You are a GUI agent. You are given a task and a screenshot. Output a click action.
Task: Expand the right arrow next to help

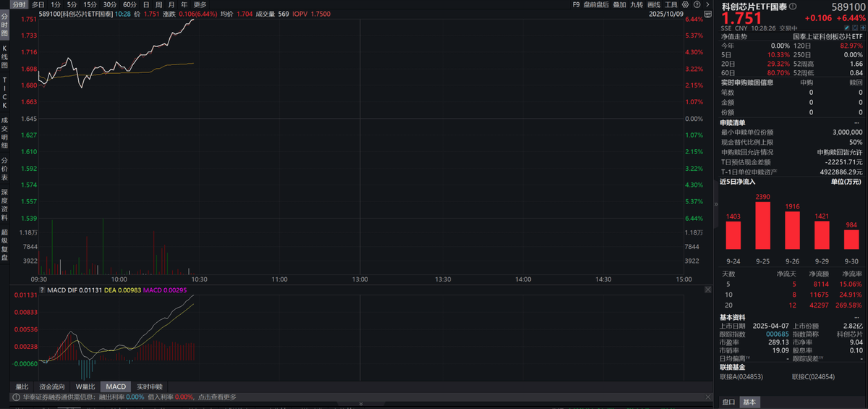click(x=708, y=4)
